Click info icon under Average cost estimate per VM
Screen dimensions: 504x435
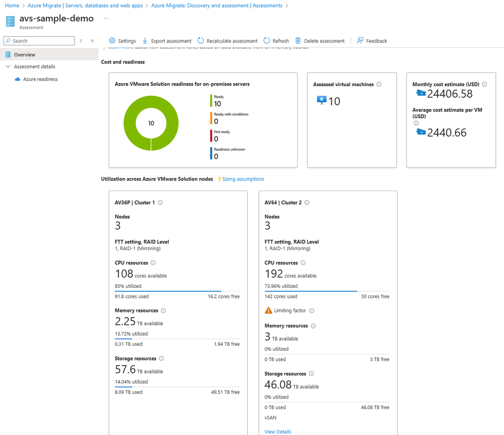(x=416, y=123)
